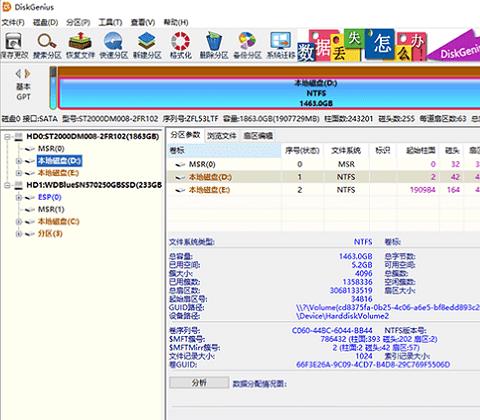Screen dimensions: 480x420
Task: Select 本地磁盘(C:) in the disk tree
Action: [x=58, y=222]
